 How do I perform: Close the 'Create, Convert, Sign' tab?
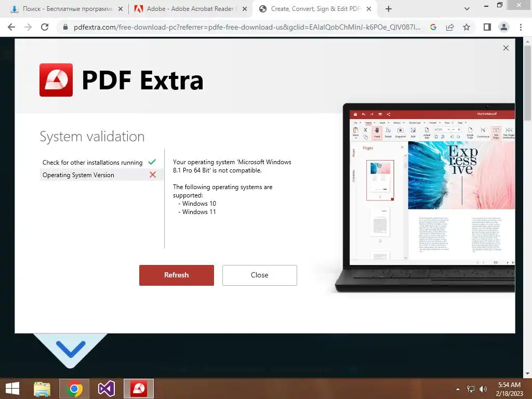[x=369, y=9]
